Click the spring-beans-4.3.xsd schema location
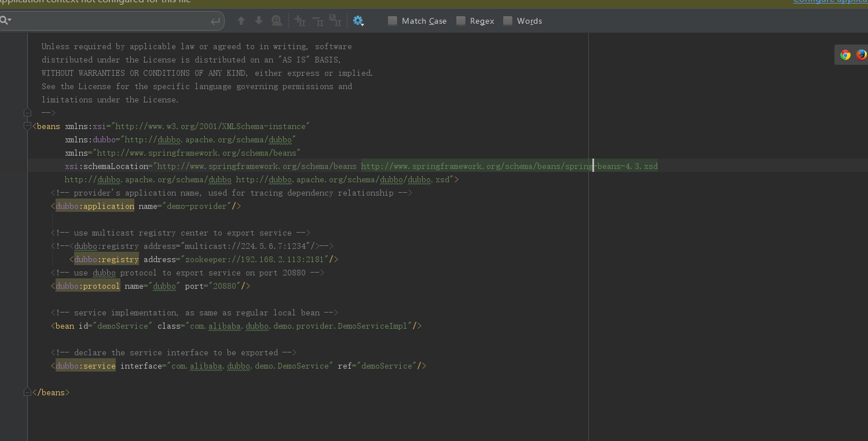868x441 pixels. (x=510, y=166)
